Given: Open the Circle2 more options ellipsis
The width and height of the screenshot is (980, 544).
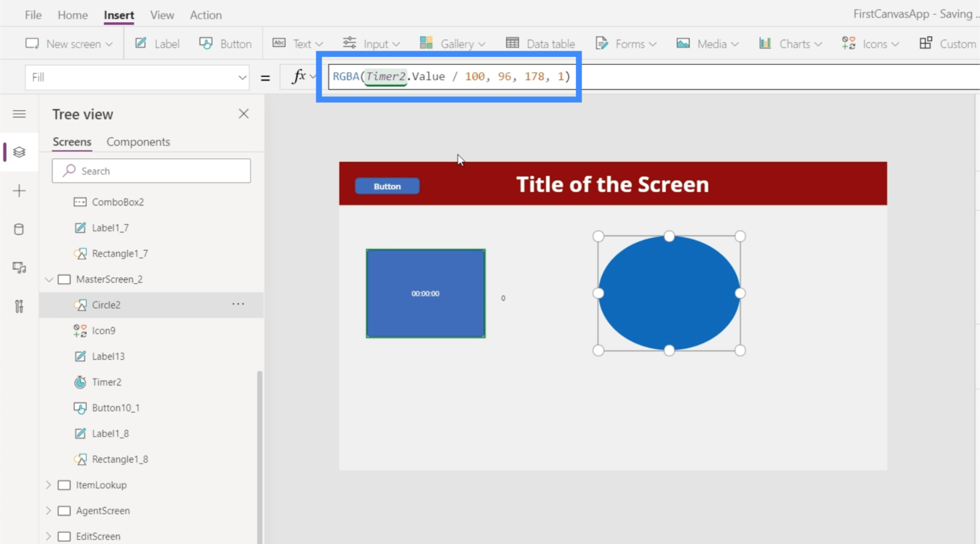Looking at the screenshot, I should (238, 304).
